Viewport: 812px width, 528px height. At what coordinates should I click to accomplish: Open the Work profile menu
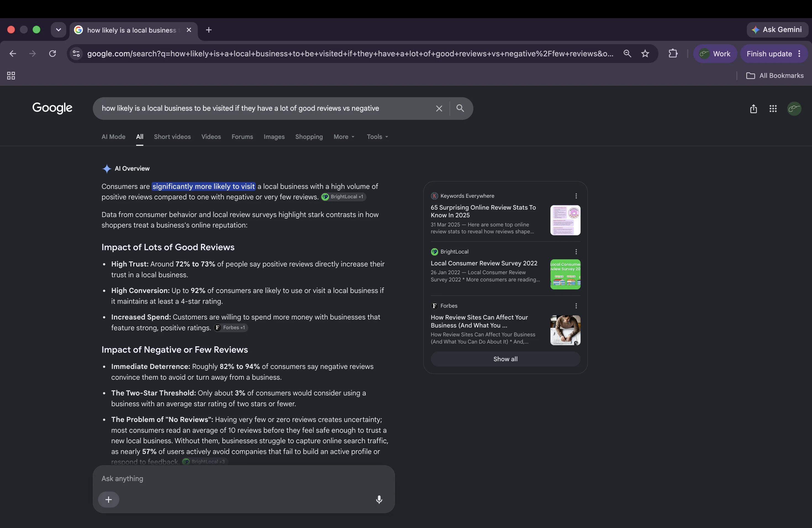coord(715,54)
